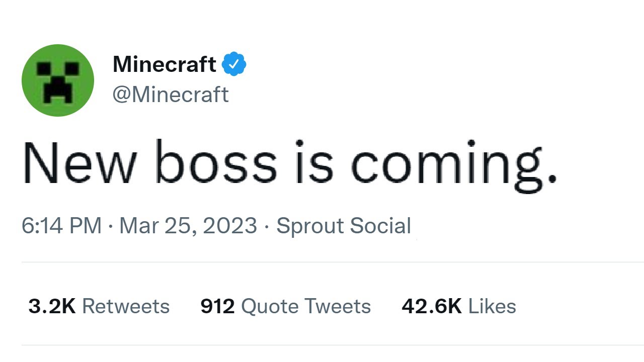Click the Mar 25, 2023 timestamp
644x362 pixels.
click(x=187, y=225)
